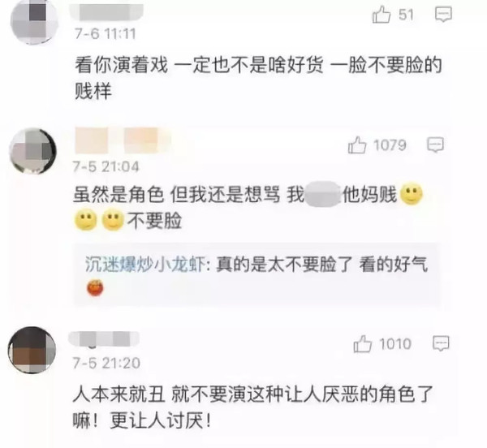Tap the 1079 like count
The width and height of the screenshot is (487, 448).
390,145
